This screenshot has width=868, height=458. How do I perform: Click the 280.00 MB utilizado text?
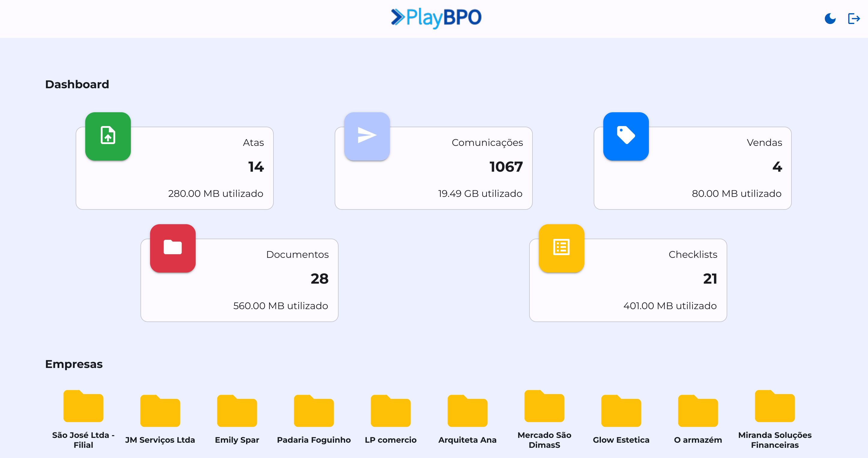[216, 194]
